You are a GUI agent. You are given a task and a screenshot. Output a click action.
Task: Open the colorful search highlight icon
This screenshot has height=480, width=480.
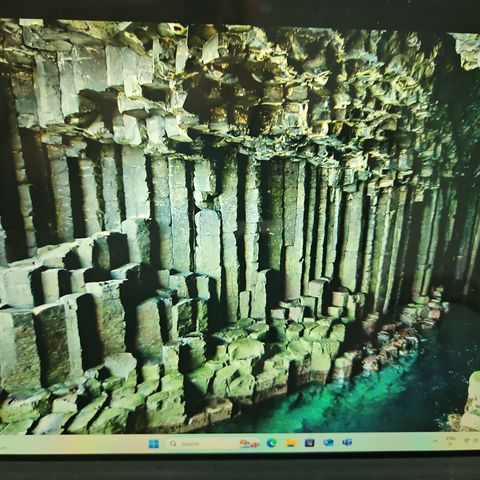[250, 444]
